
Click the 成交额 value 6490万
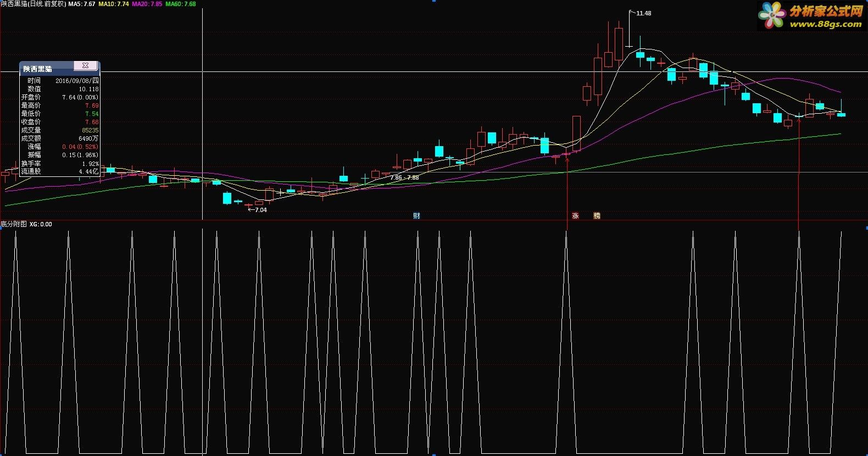88,138
